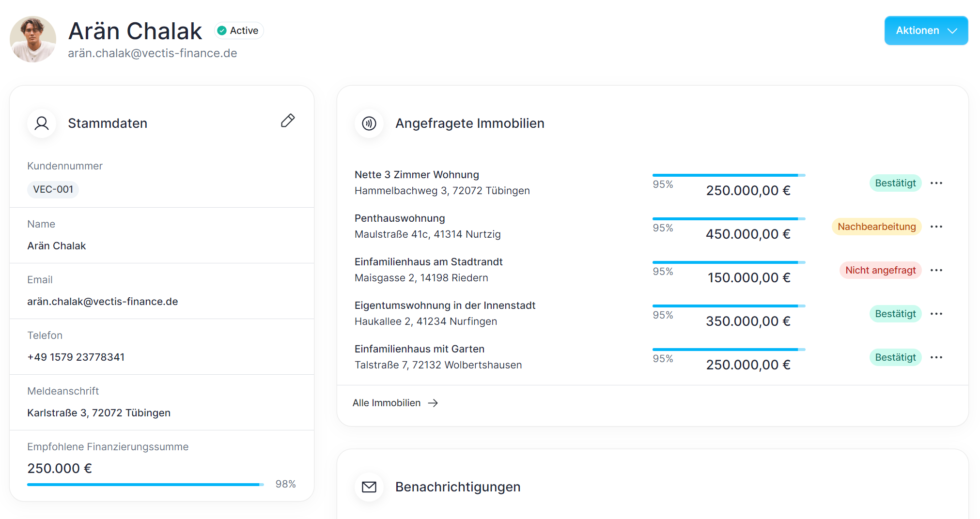Click Bestätigt badge for Eigentumswohnung in der Innenstadt
Viewport: 980px width, 519px height.
[895, 314]
